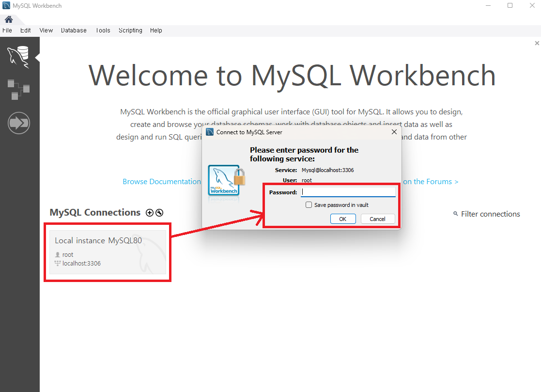541x392 pixels.
Task: Click the MySQL Workbench title bar app icon
Action: (6, 5)
